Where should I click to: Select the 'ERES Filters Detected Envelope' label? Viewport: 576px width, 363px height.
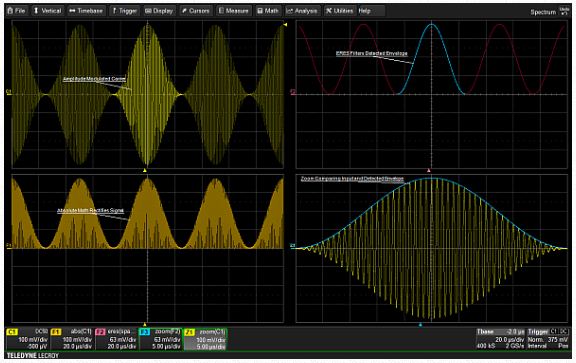(x=372, y=53)
